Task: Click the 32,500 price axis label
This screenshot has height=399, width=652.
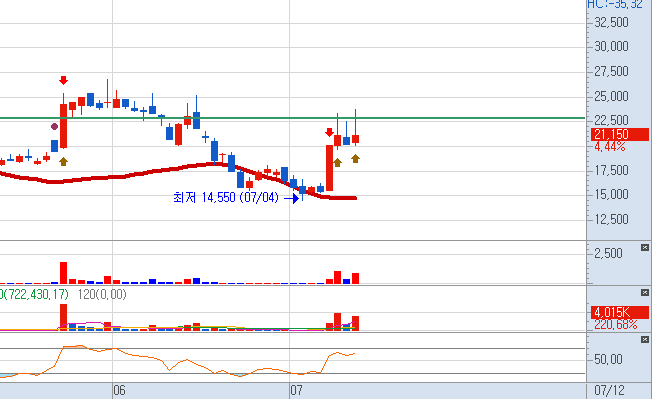Action: 611,22
